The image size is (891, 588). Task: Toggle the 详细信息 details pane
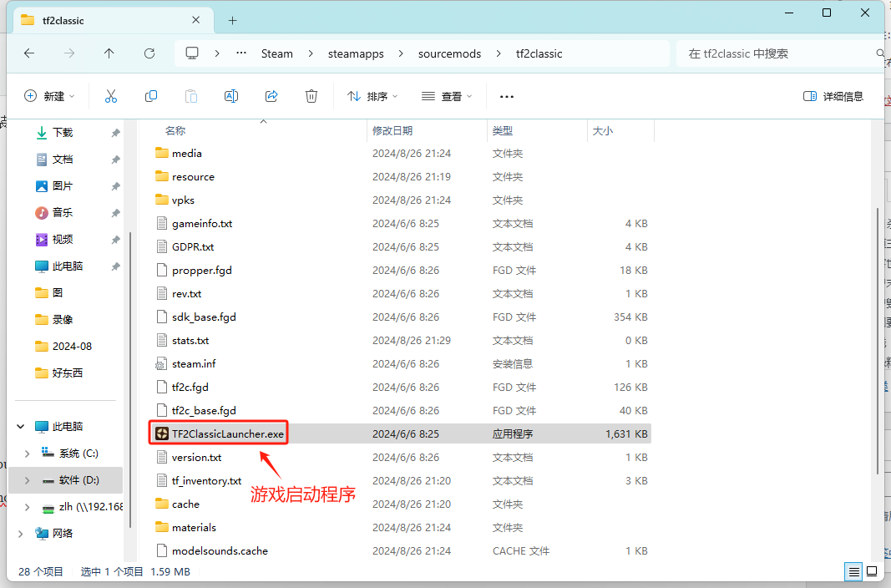(x=833, y=97)
